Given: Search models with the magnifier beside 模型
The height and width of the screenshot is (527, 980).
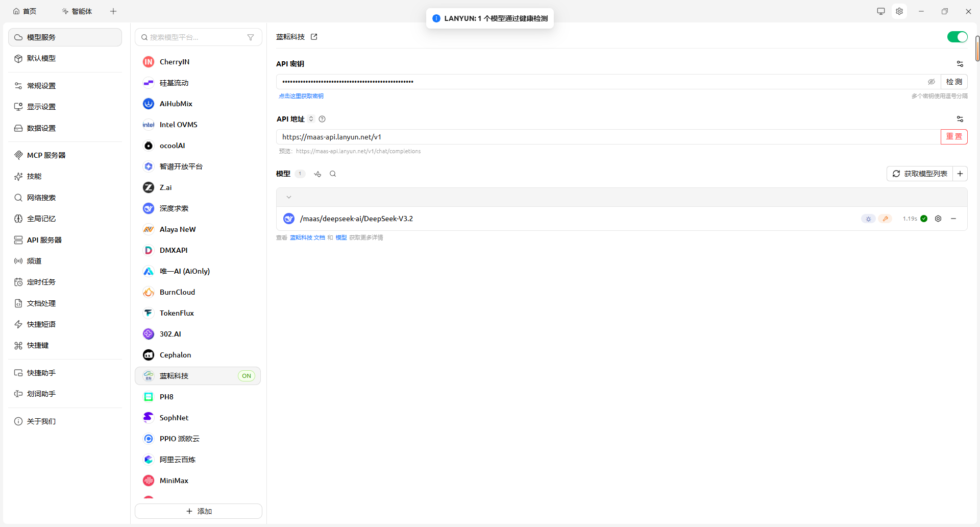Looking at the screenshot, I should (x=333, y=174).
